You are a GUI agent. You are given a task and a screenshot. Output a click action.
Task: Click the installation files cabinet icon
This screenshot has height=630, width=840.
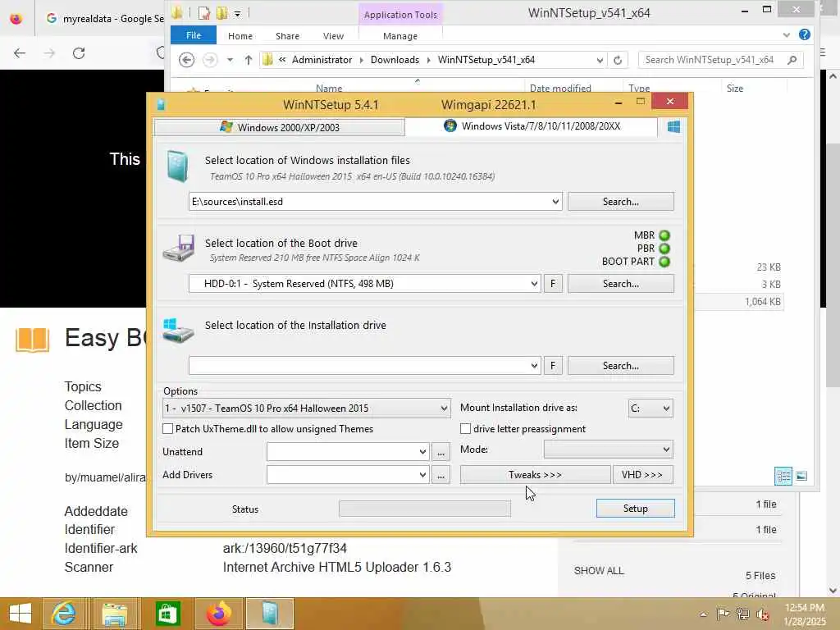[177, 167]
